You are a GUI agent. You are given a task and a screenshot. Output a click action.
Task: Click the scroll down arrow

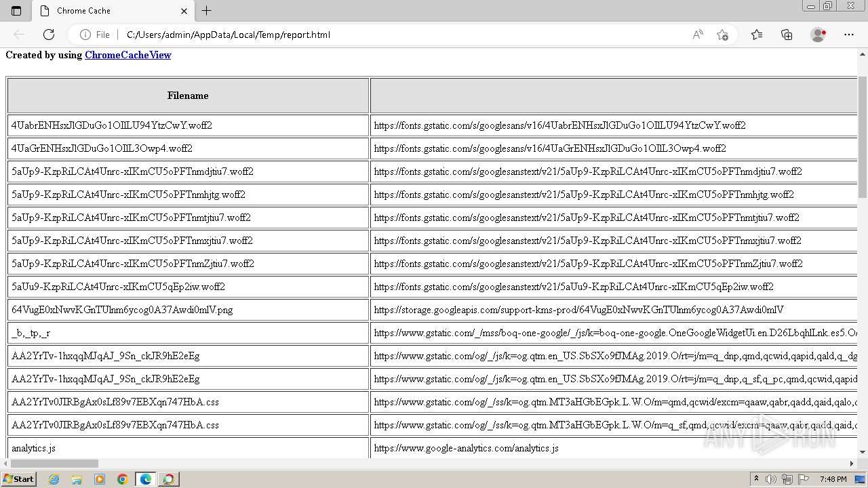[x=863, y=452]
